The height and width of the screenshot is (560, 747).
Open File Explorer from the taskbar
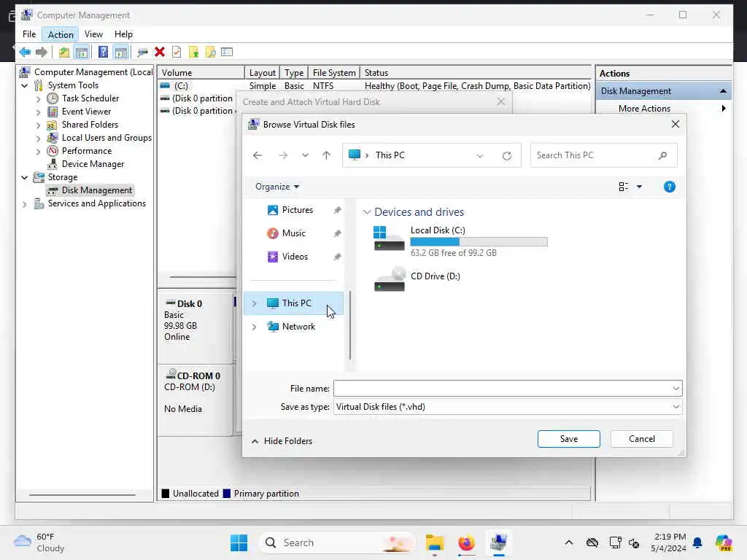point(435,542)
